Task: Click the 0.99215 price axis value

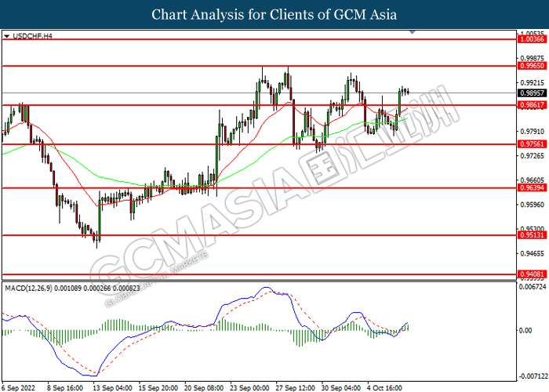Action: [533, 83]
